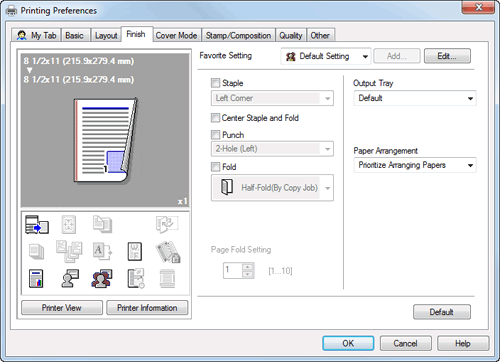500x362 pixels.
Task: Click the single user authentication icon
Action: coord(70,278)
